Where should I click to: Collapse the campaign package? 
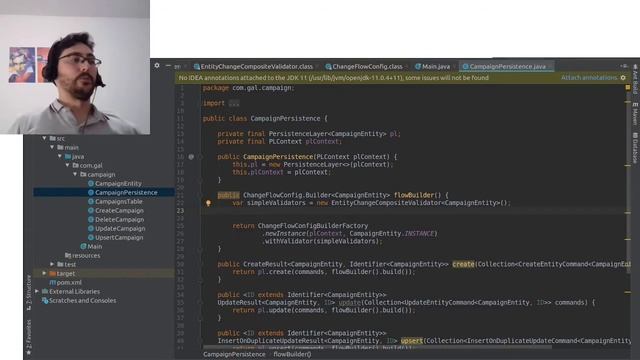tap(75, 174)
